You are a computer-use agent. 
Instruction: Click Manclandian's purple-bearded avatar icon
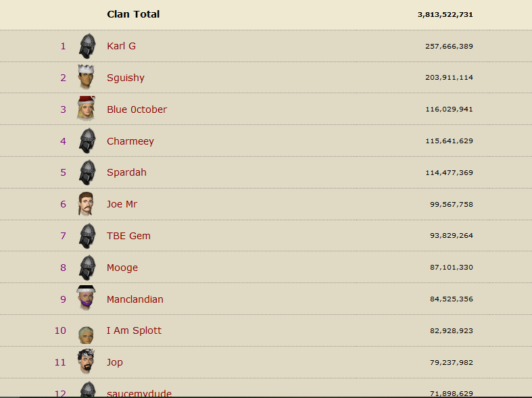click(86, 299)
